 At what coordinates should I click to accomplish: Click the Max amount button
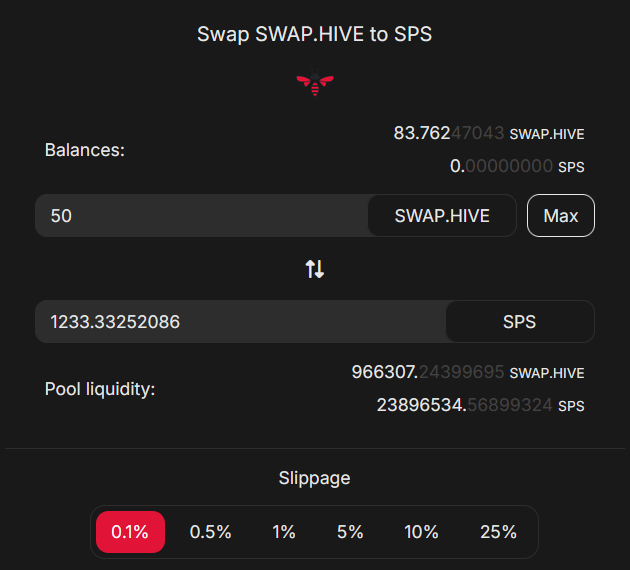point(561,216)
